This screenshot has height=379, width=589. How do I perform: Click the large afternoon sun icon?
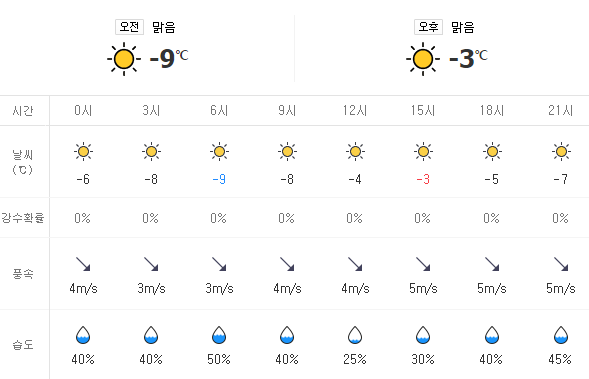(423, 59)
